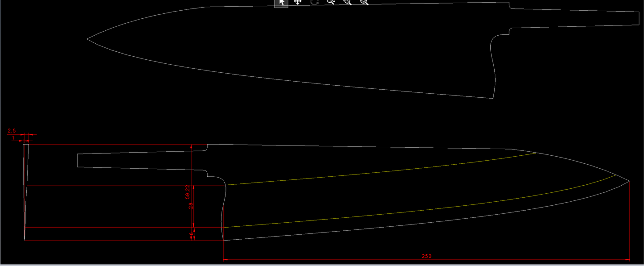Click the grayed-out rotate view icon
The width and height of the screenshot is (644, 266).
pyautogui.click(x=314, y=2)
